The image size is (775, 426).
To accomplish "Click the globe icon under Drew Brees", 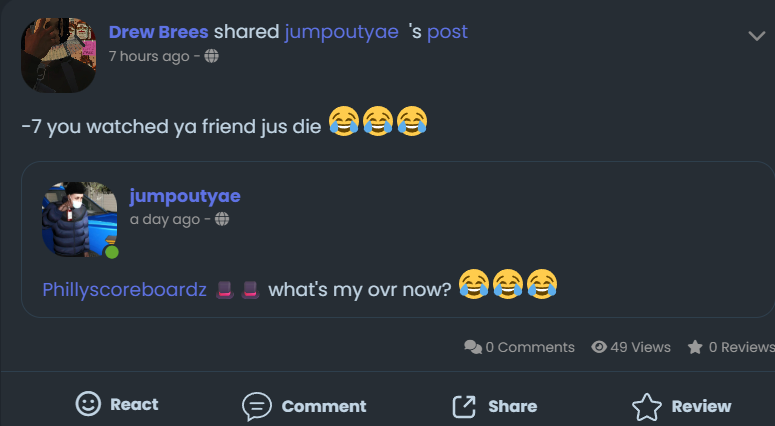I will [x=211, y=56].
